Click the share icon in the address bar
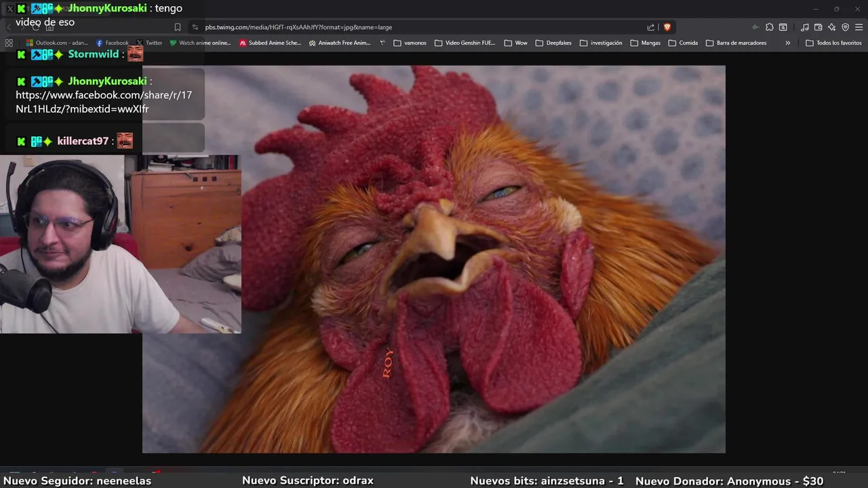 651,27
